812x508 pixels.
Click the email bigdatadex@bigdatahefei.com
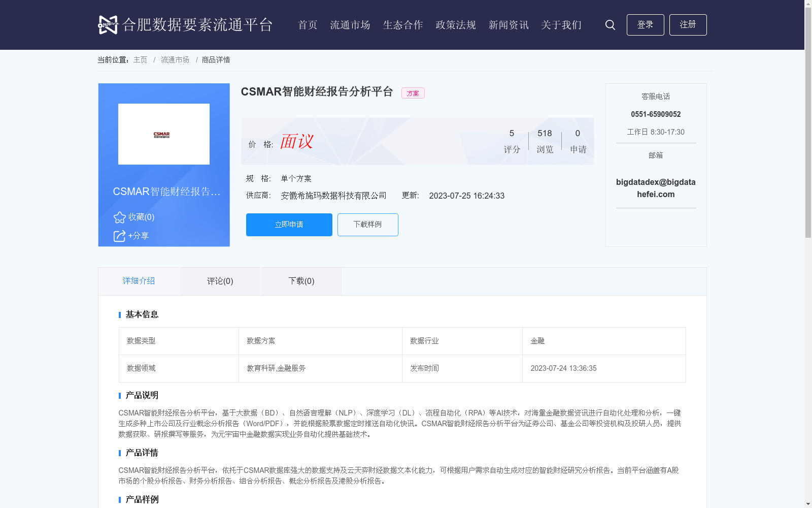tap(656, 188)
